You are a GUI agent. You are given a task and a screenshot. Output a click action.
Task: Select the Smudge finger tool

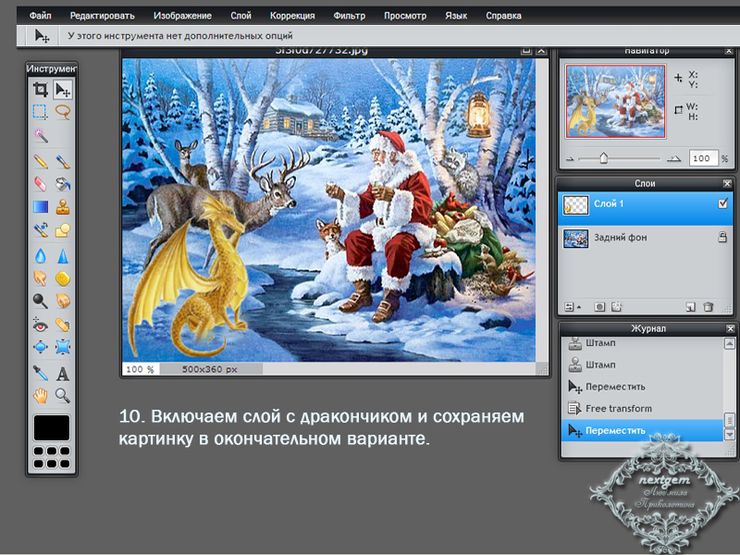click(40, 278)
